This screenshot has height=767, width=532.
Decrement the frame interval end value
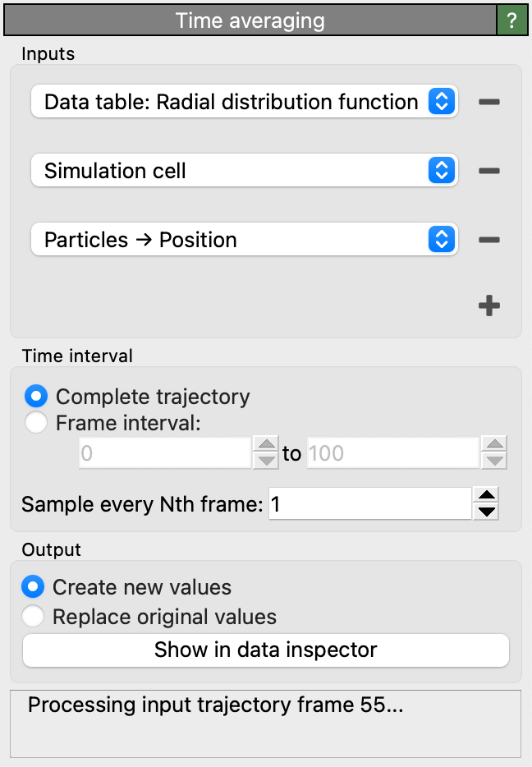tap(495, 461)
